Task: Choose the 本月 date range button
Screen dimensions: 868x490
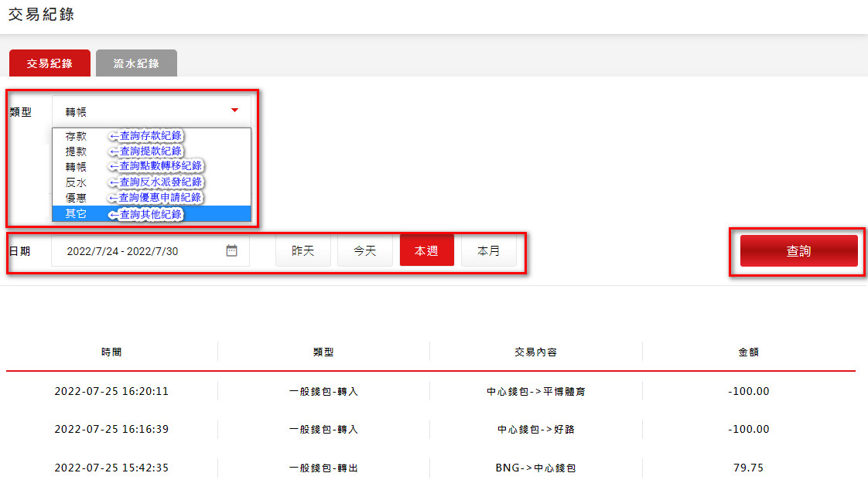Action: pos(488,250)
